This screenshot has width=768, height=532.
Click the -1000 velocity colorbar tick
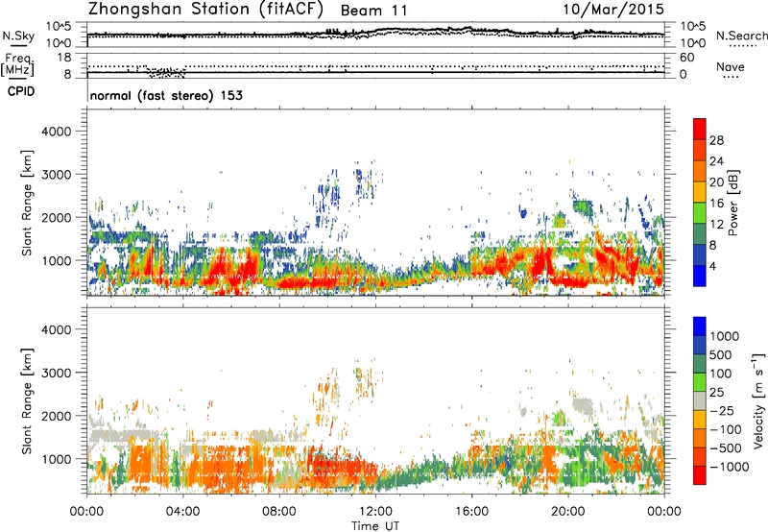(729, 467)
